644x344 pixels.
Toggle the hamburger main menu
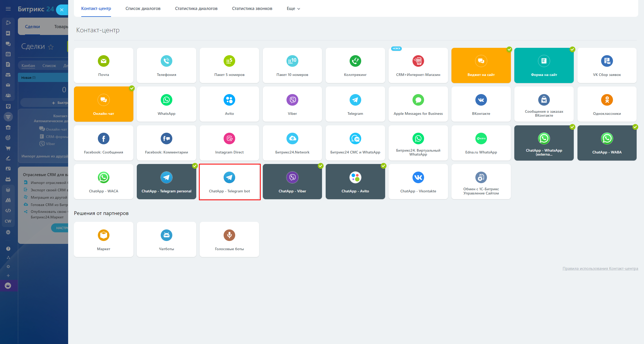pyautogui.click(x=8, y=9)
